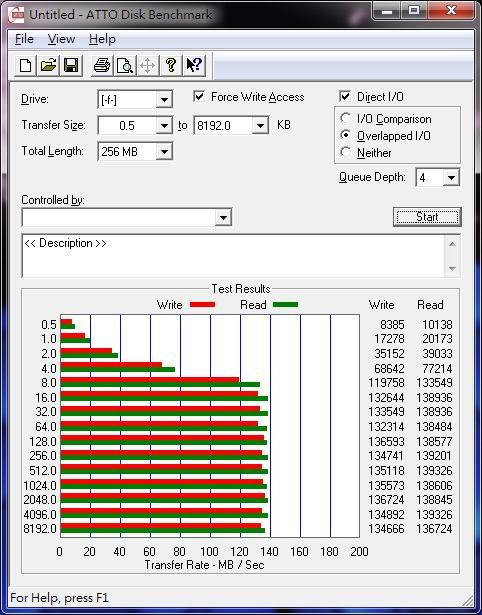Viewport: 482px width, 615px height.
Task: Toggle the Force Write Access checkbox
Action: click(199, 96)
